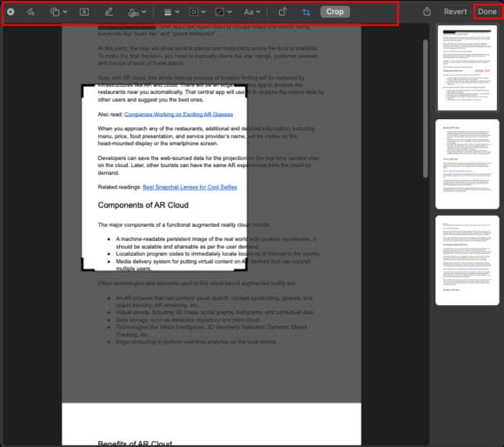Open the Best Snapchat Lenses for Cool Selfies link
Screen dimensions: 504x447
pyautogui.click(x=189, y=187)
